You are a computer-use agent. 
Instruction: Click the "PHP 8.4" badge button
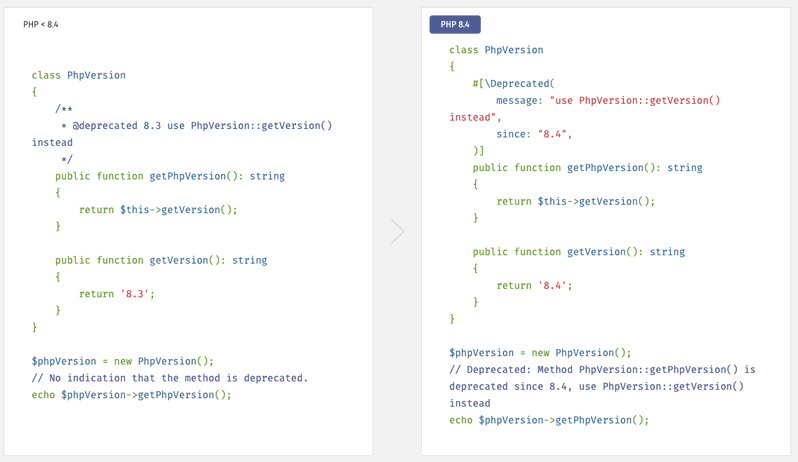pyautogui.click(x=455, y=24)
